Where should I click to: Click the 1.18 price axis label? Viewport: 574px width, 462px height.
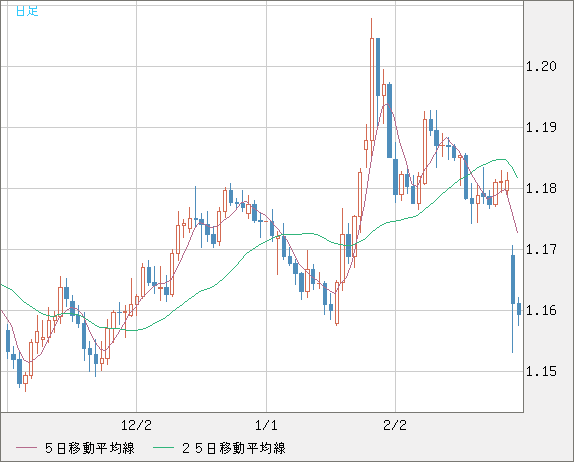541,189
